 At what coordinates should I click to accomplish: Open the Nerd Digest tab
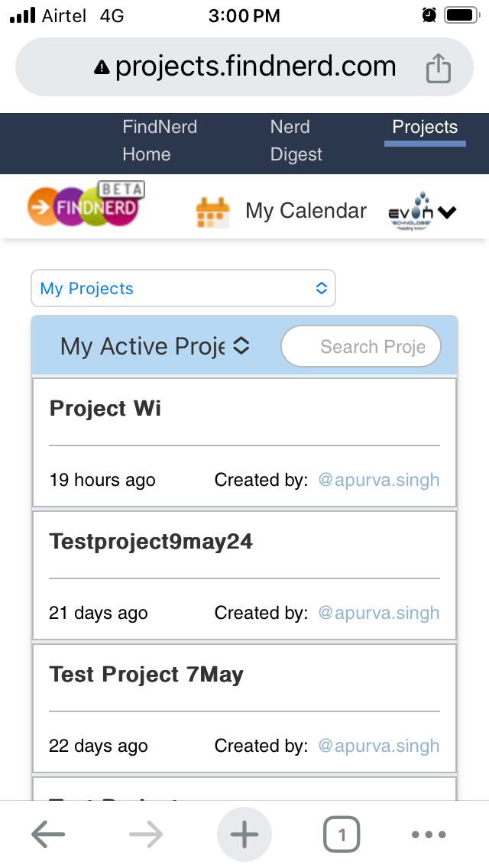pos(296,141)
